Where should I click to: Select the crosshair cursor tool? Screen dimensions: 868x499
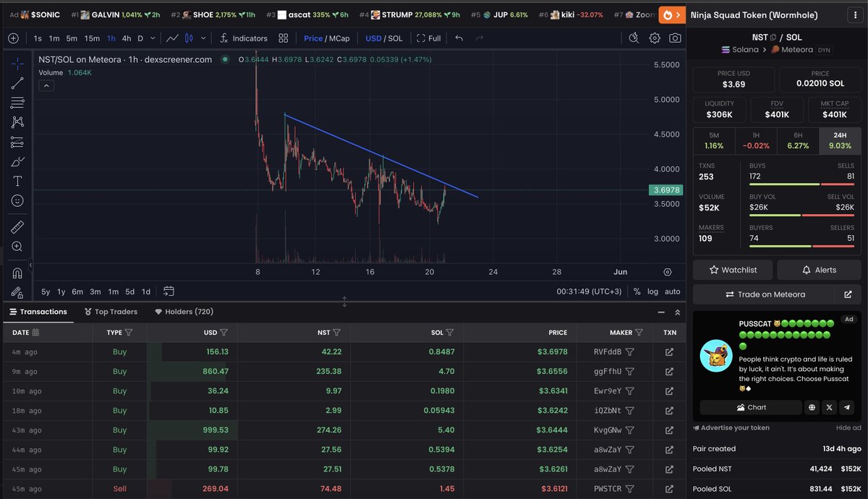(x=17, y=64)
